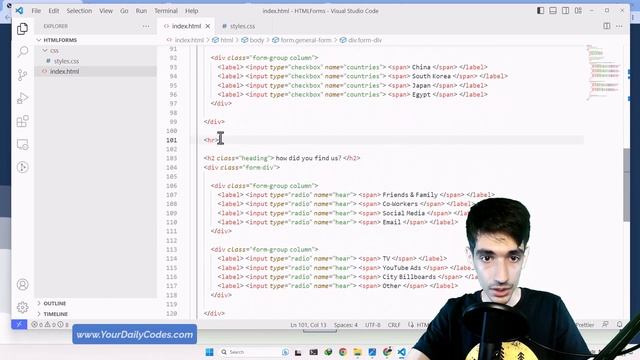Viewport: 640px width, 360px height.
Task: Click 'how did you find us?' heading text
Action: (x=308, y=158)
